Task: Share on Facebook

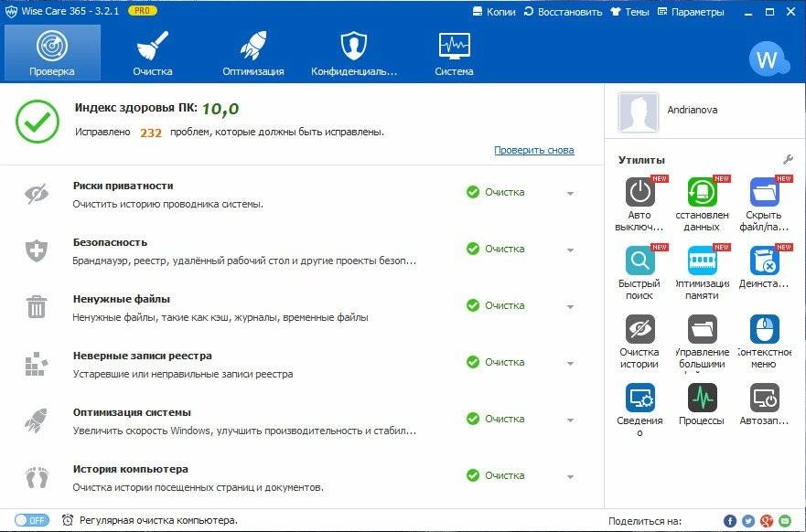Action: 730,521
